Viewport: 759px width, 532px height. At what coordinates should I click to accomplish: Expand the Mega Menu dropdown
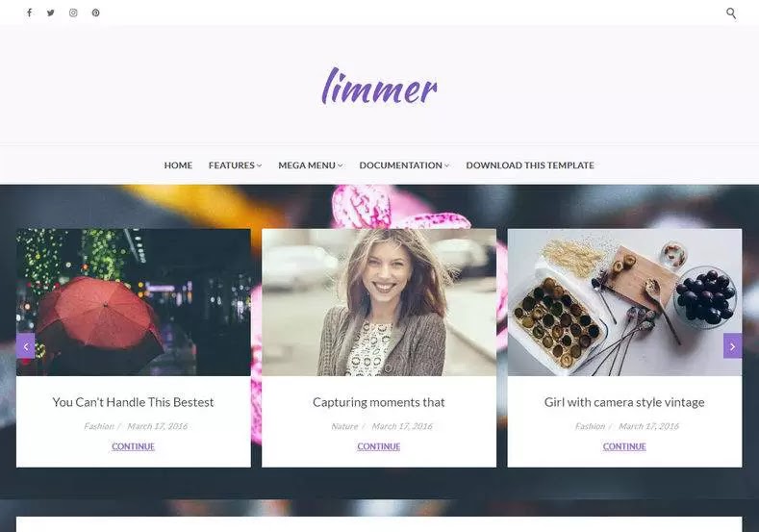click(x=311, y=165)
